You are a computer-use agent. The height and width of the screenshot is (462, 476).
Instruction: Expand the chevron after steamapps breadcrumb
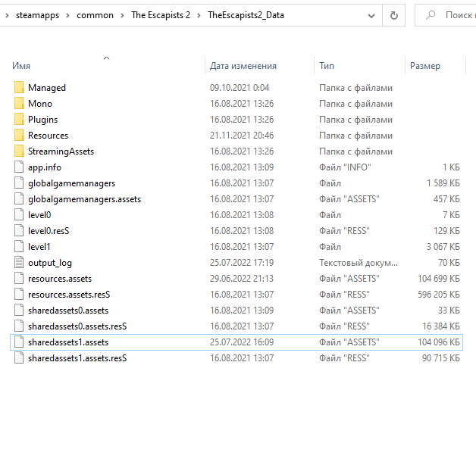point(67,15)
